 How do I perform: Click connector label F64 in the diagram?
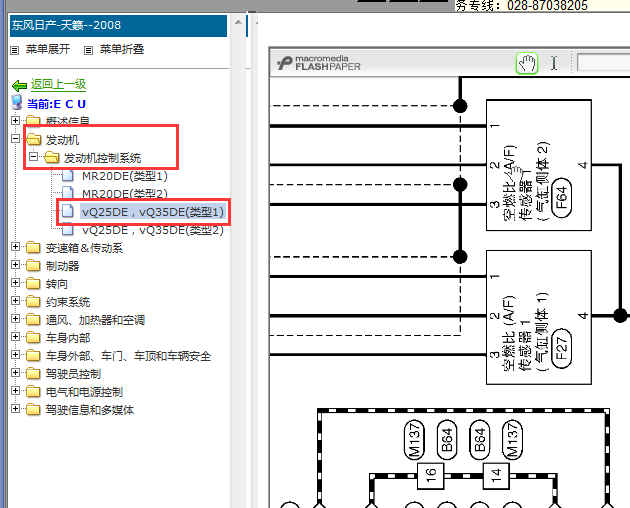click(x=561, y=198)
